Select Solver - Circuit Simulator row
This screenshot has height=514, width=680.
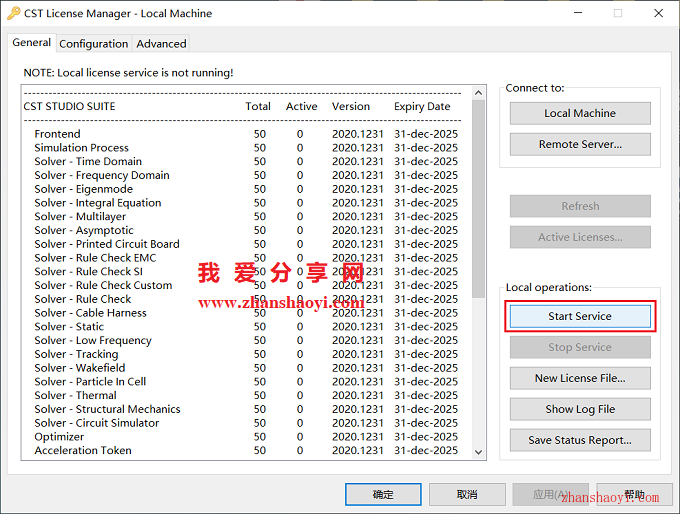[x=246, y=423]
